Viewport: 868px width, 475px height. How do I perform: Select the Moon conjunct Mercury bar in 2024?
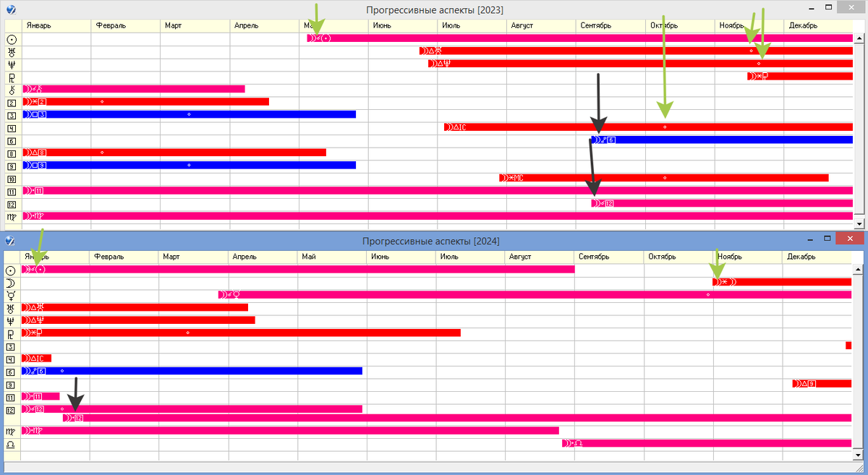[535, 295]
